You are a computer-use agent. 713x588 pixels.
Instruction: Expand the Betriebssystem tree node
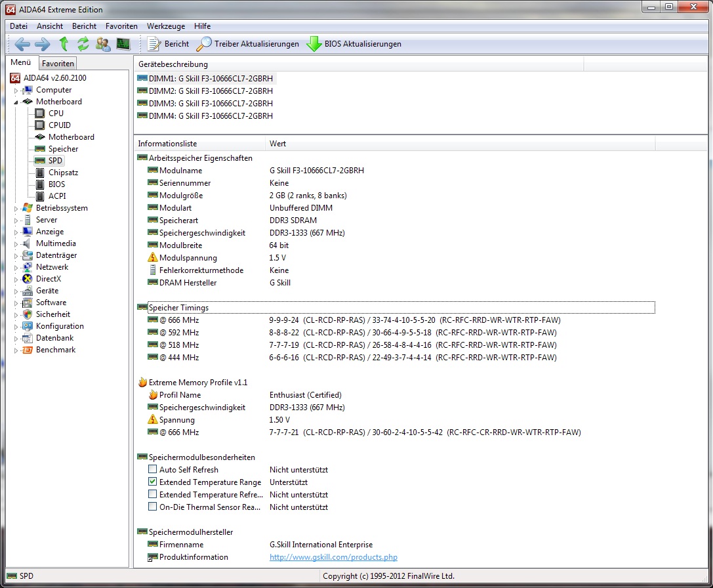pyautogui.click(x=16, y=209)
